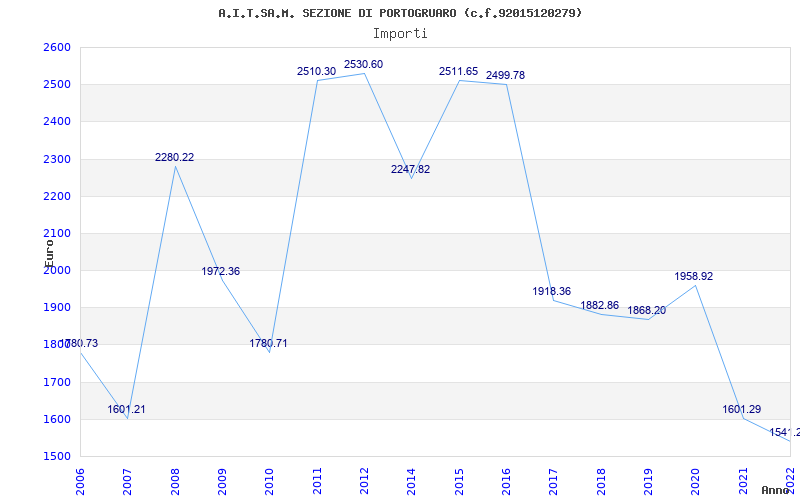Click the 2014 x-axis year label
This screenshot has width=800, height=500.
coord(412,482)
